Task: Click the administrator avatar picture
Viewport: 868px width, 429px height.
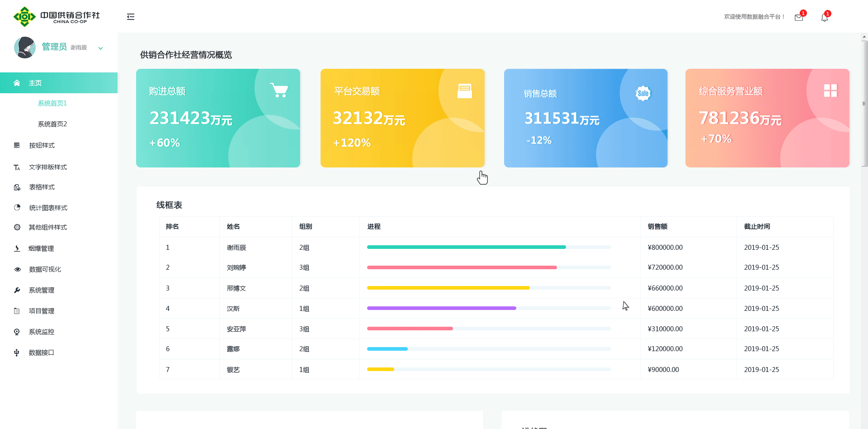Action: tap(25, 48)
